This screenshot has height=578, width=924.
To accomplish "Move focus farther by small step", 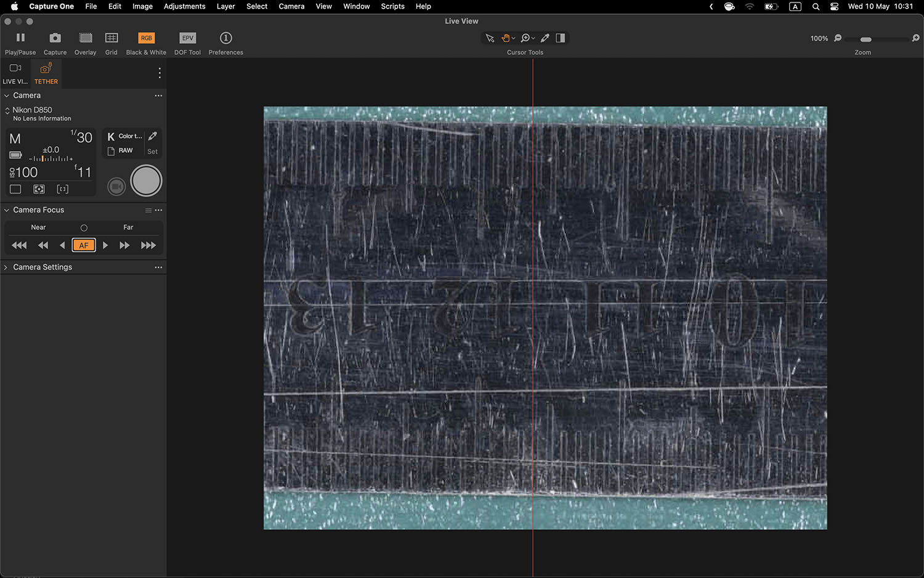I will point(105,245).
